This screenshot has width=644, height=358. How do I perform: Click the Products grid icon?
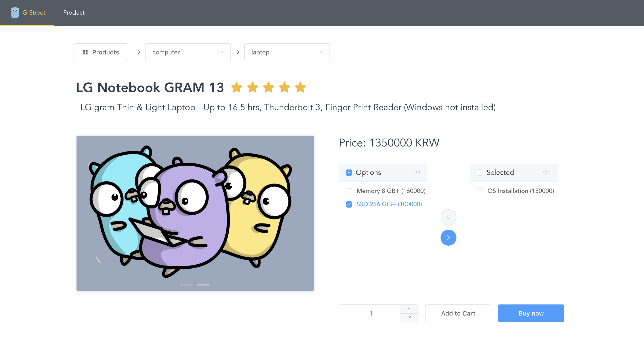click(x=85, y=52)
